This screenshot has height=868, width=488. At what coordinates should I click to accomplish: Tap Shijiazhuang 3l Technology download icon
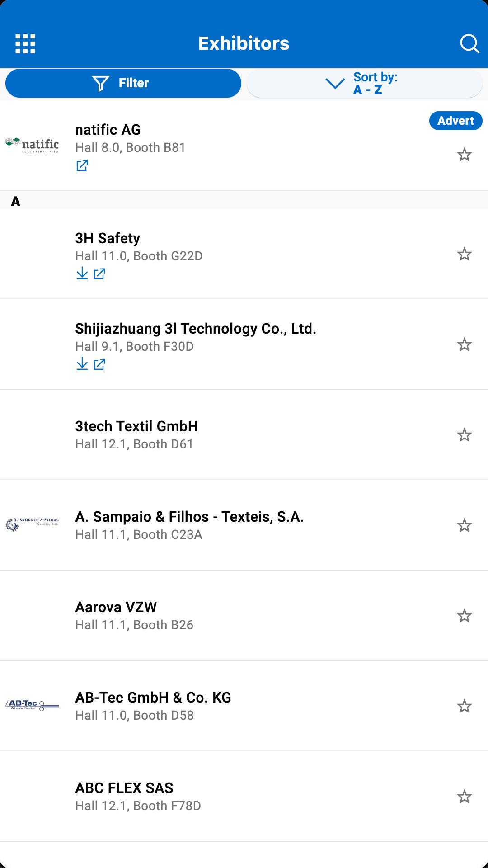[x=82, y=364]
